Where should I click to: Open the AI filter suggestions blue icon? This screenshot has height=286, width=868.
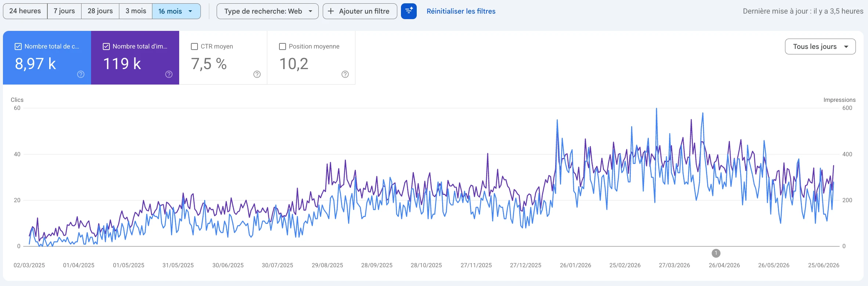(409, 11)
